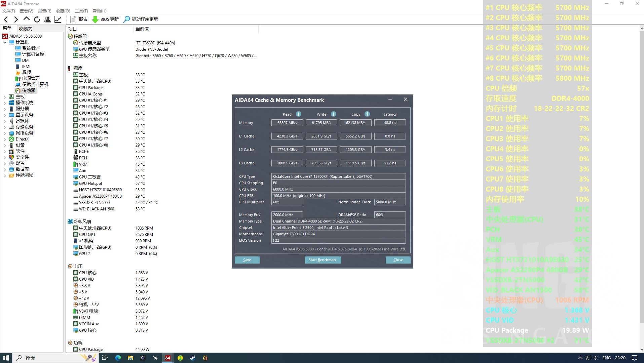644x363 pixels.
Task: Go forward with the right arrow toolbar icon
Action: coord(16,19)
